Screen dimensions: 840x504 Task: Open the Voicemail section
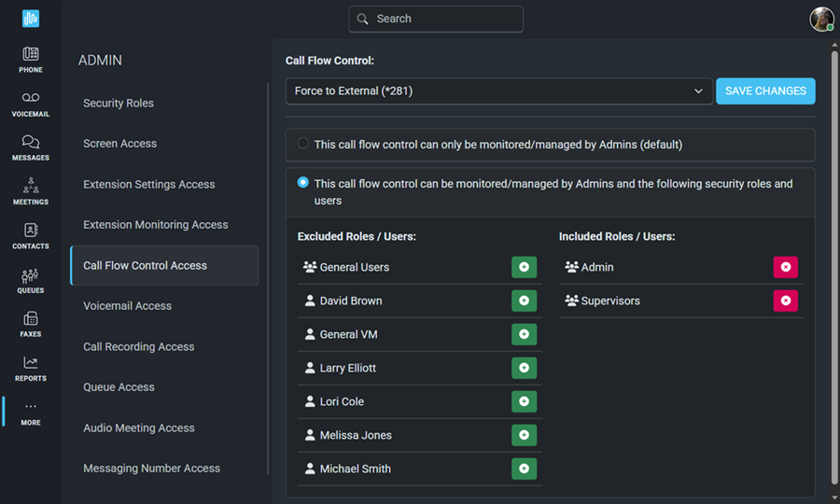(31, 104)
